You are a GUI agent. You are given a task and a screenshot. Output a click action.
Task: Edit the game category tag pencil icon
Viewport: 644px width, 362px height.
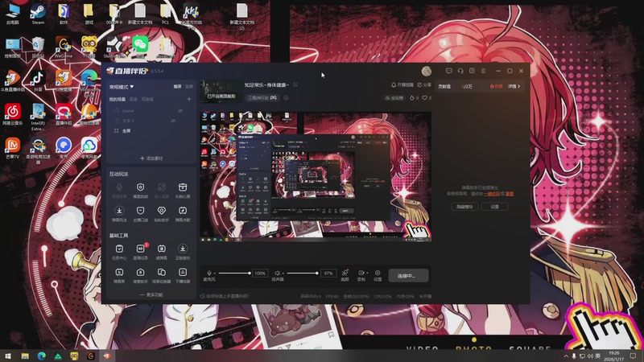point(287,97)
